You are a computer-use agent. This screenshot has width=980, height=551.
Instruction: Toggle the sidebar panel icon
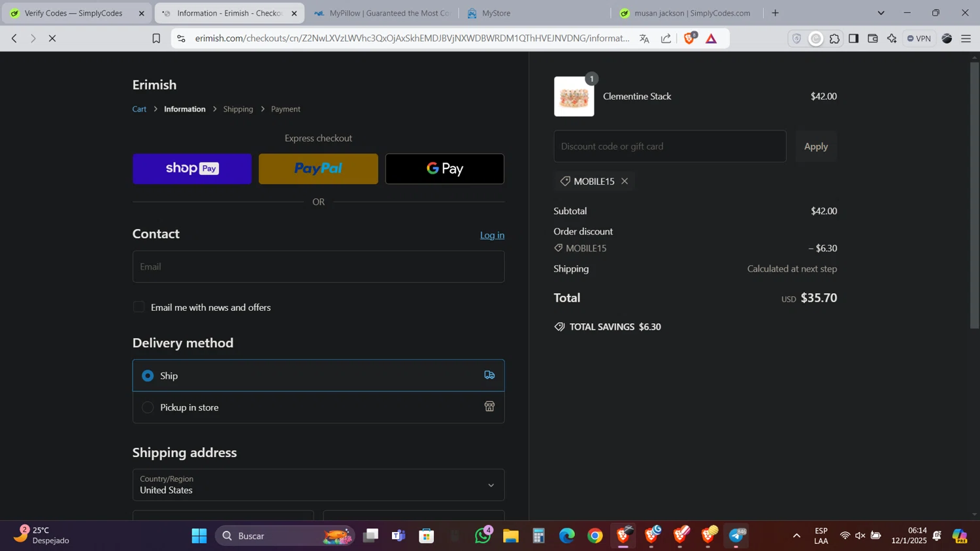[853, 39]
